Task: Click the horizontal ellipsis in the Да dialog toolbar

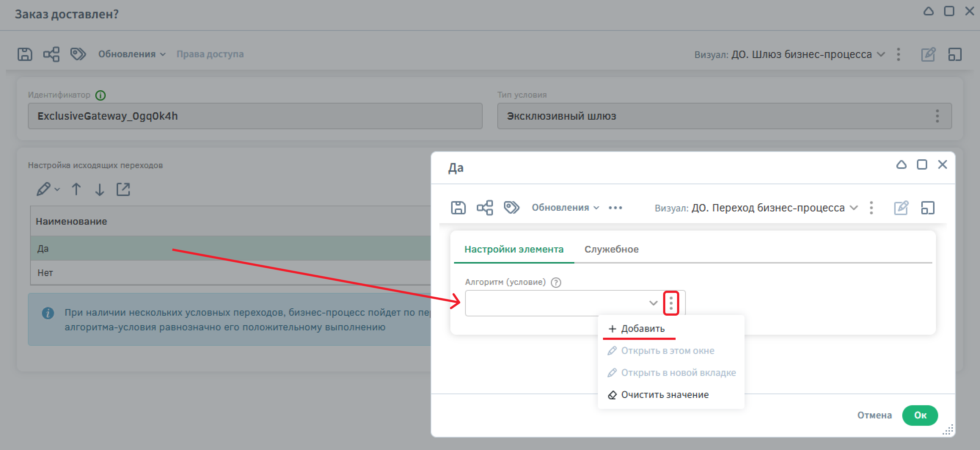Action: click(615, 208)
